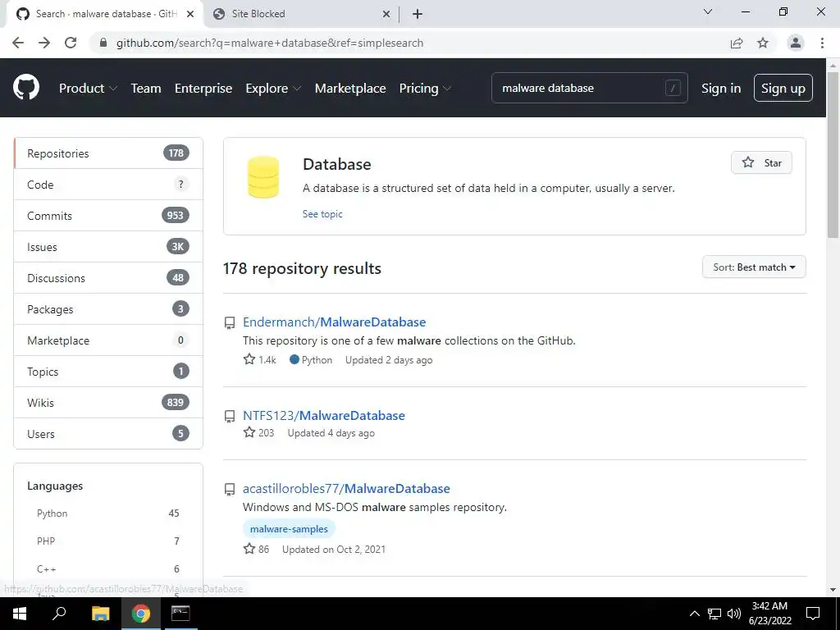
Task: Open Chrome three-dot menu
Action: 822,43
